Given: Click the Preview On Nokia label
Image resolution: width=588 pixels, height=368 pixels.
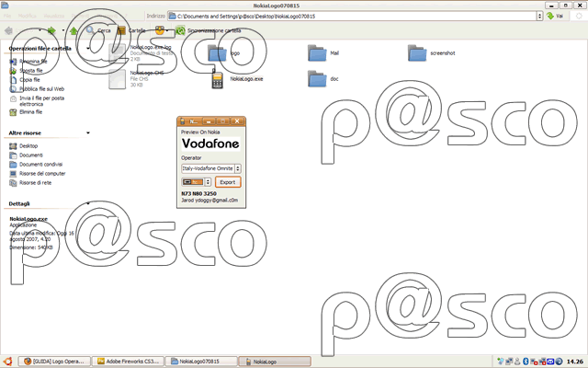Looking at the screenshot, I should pyautogui.click(x=200, y=132).
